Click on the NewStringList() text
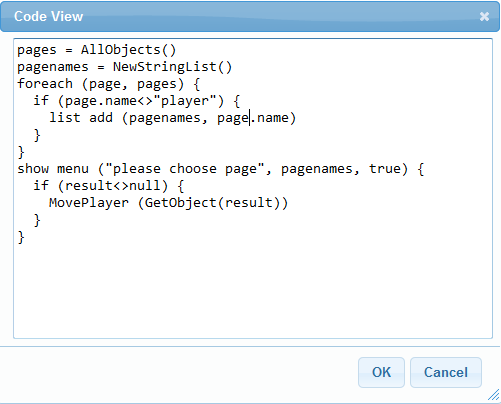The height and width of the screenshot is (404, 501). (172, 67)
